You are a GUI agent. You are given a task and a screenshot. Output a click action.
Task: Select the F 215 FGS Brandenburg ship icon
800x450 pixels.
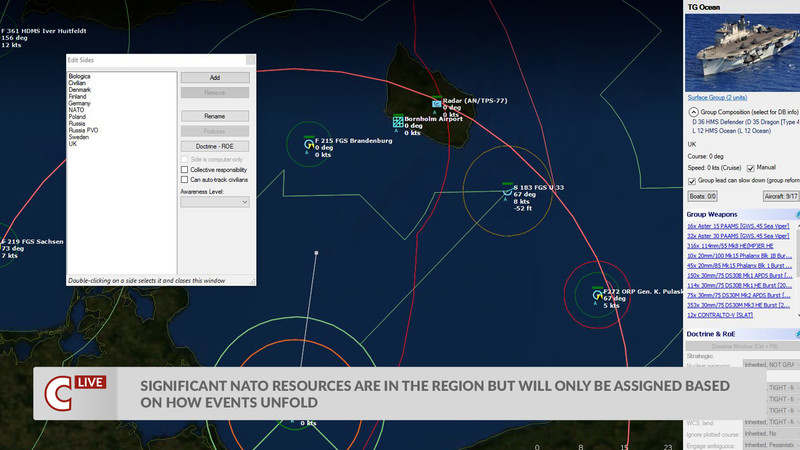pyautogui.click(x=309, y=144)
